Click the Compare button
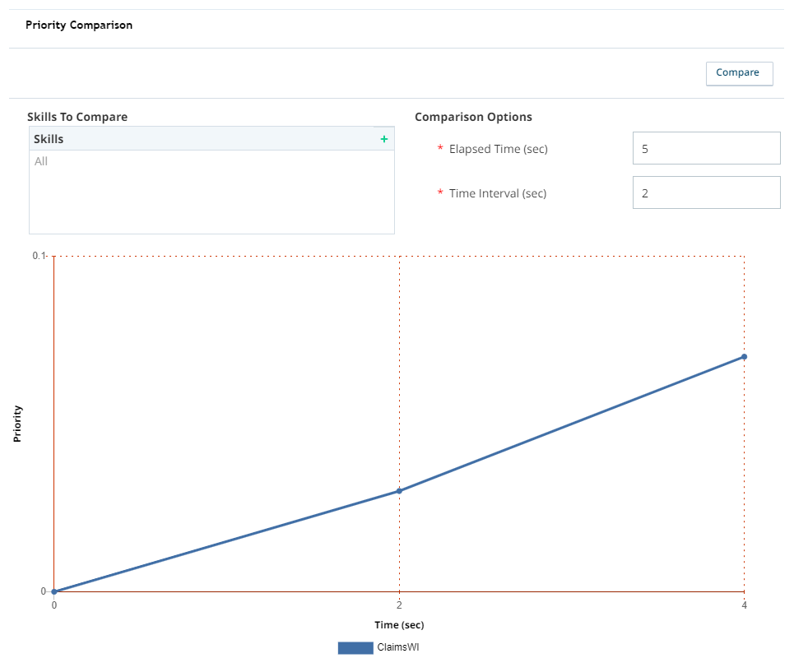Viewport: 794px width, 672px height. tap(740, 73)
